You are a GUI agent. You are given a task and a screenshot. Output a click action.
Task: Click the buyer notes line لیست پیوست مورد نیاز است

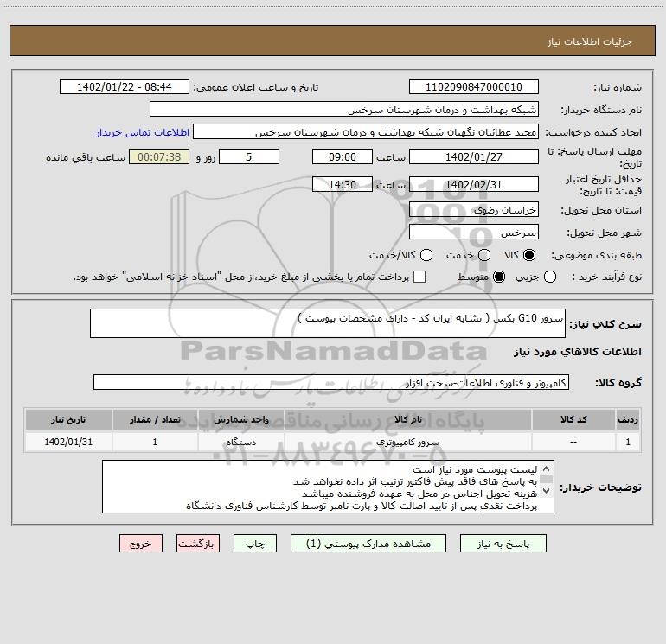(x=475, y=469)
